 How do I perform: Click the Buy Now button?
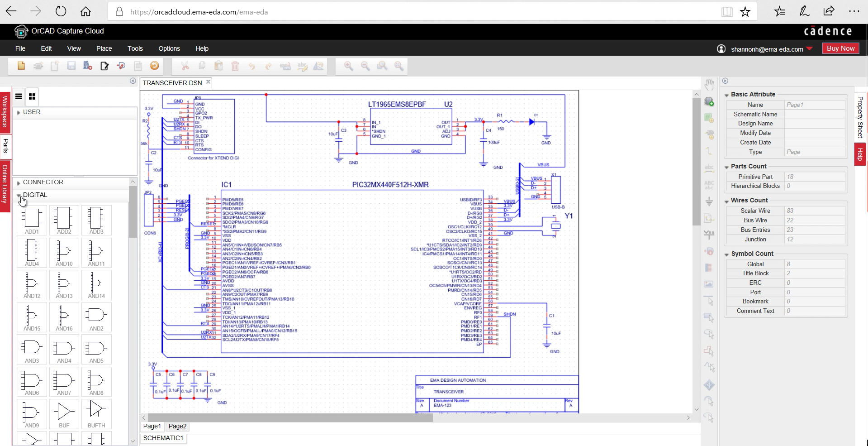pyautogui.click(x=840, y=48)
